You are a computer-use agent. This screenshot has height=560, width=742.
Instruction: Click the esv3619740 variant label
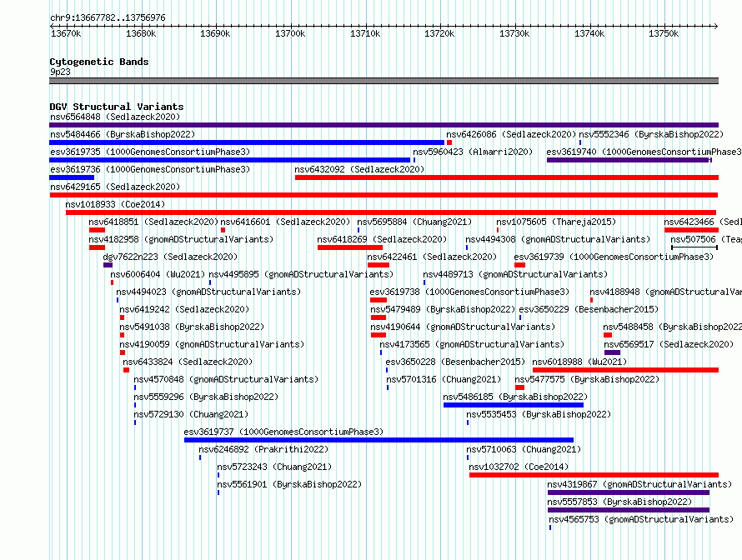644,152
